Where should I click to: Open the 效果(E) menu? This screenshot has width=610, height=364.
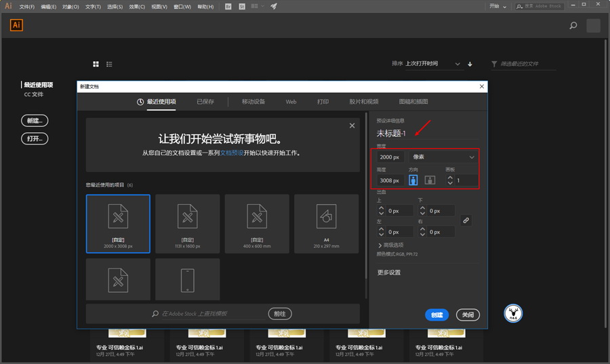click(x=137, y=7)
